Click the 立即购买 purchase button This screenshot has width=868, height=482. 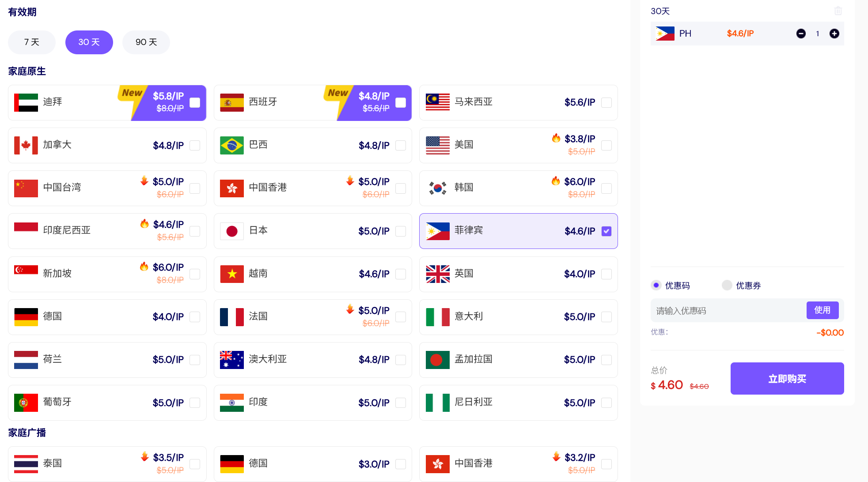point(787,378)
